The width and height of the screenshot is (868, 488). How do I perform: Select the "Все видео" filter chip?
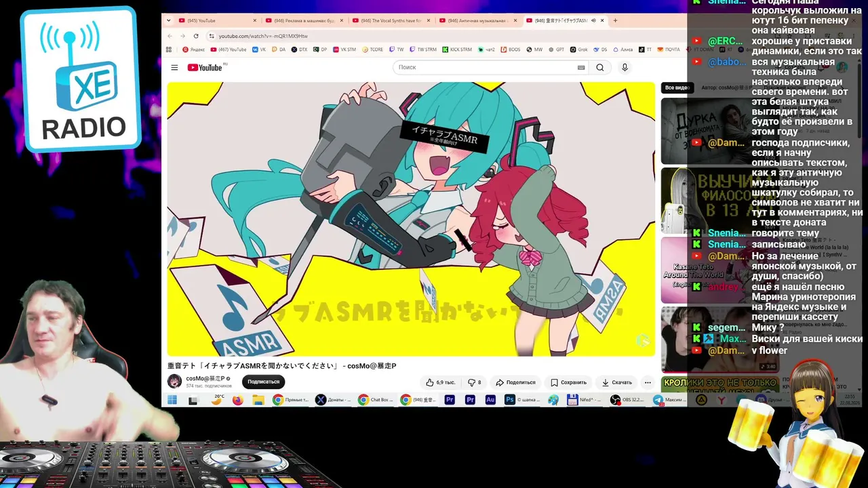[677, 87]
